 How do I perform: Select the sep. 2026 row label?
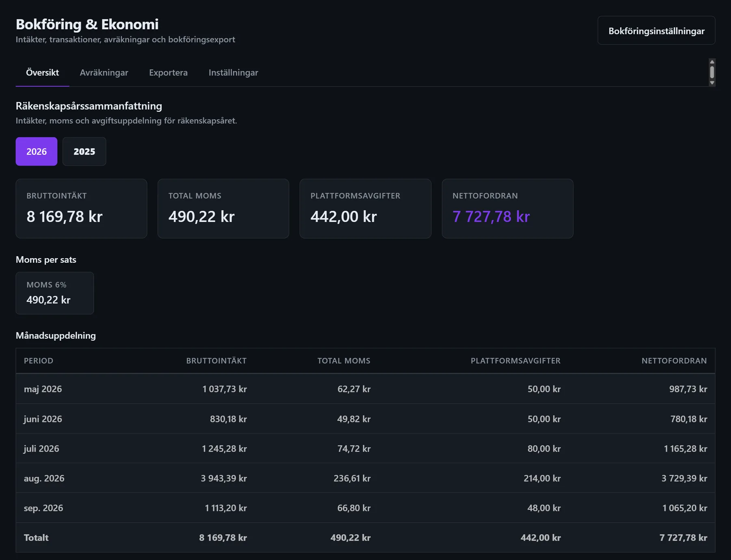tap(43, 508)
